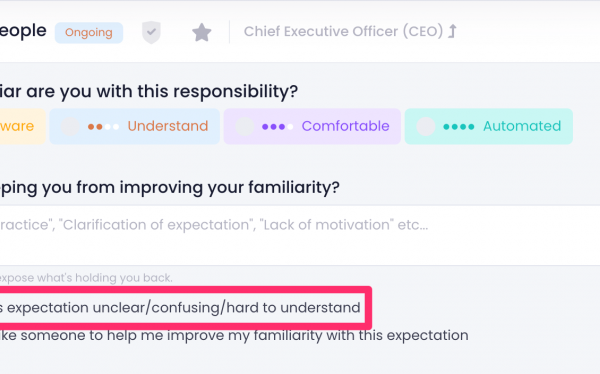600x374 pixels.
Task: Click the upward arrow beside CEO title
Action: [452, 31]
